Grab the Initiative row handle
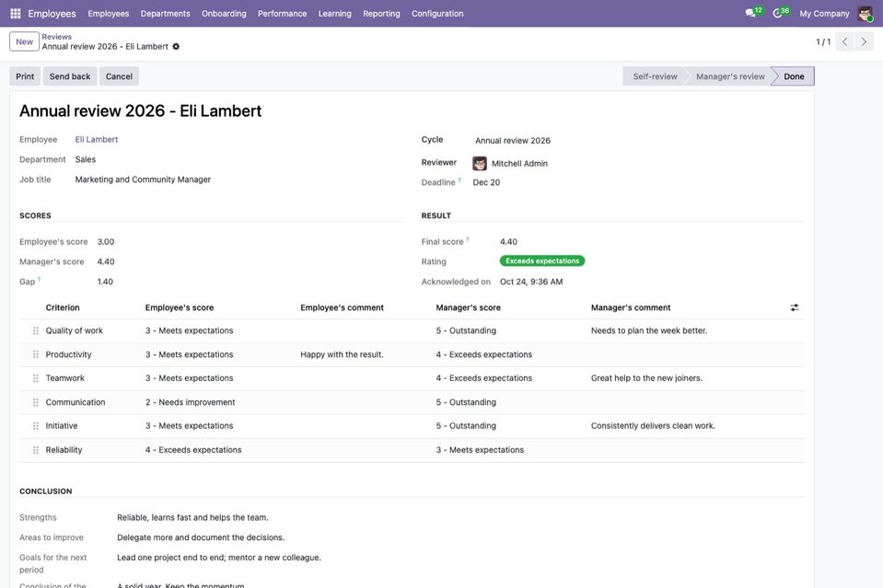This screenshot has width=883, height=588. [36, 426]
